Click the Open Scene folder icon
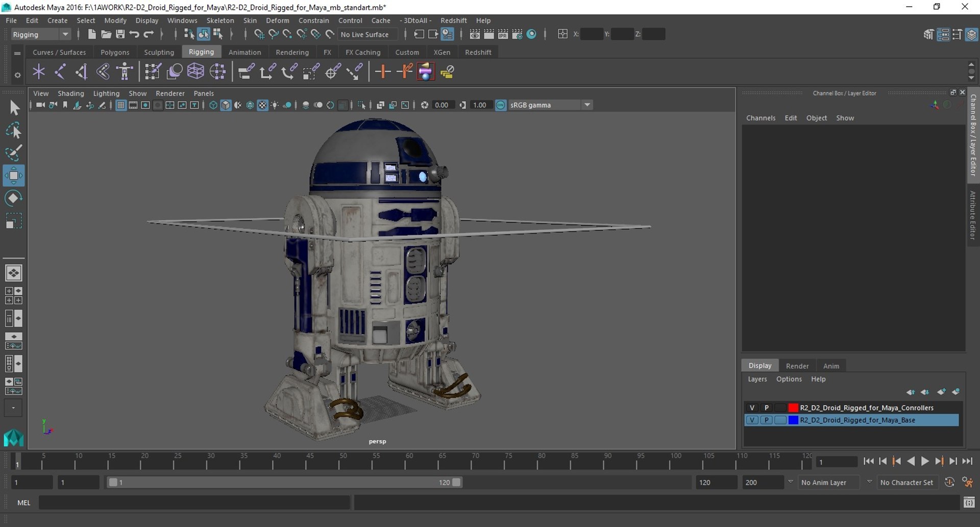This screenshot has height=527, width=980. (106, 34)
